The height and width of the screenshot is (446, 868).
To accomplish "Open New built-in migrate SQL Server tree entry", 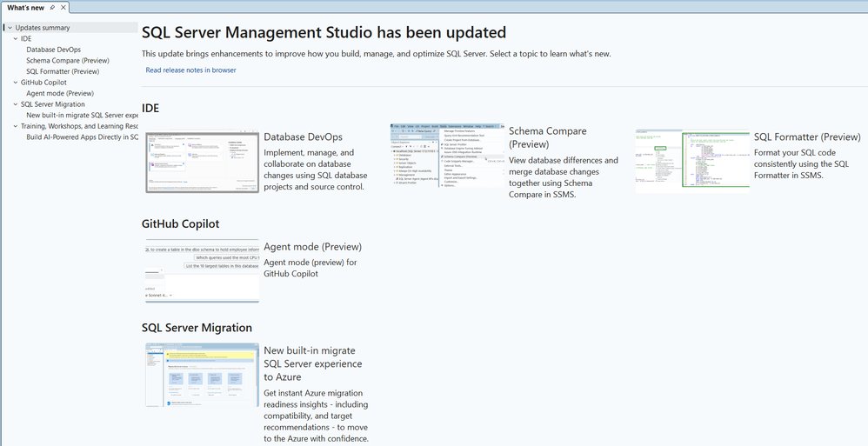I will coord(82,115).
